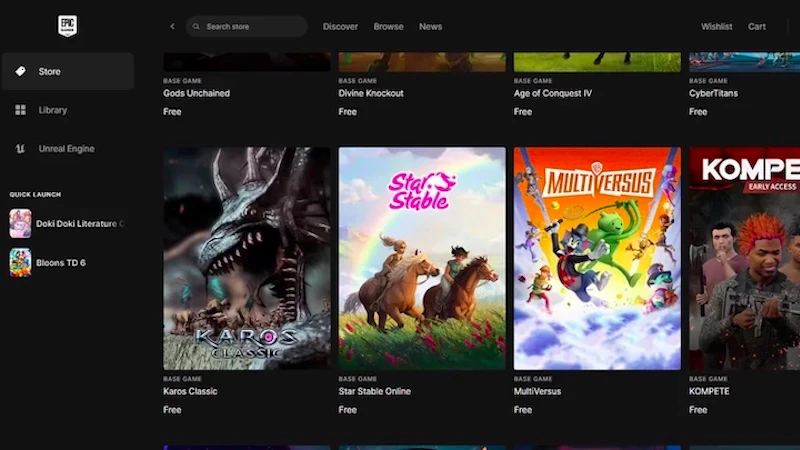Open the Browse tab
Screen dimensions: 800x450
click(388, 27)
